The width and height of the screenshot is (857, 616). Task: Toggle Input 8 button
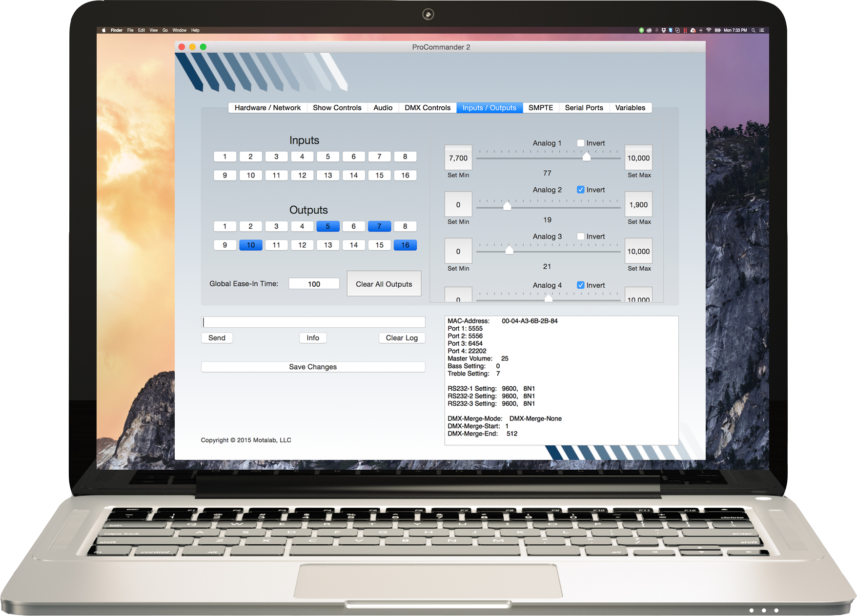[405, 157]
